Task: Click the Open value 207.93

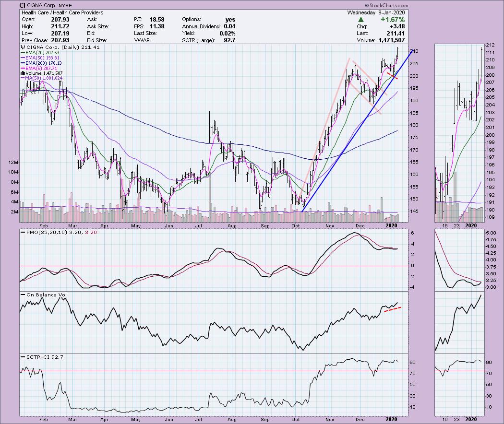Action: coord(60,20)
